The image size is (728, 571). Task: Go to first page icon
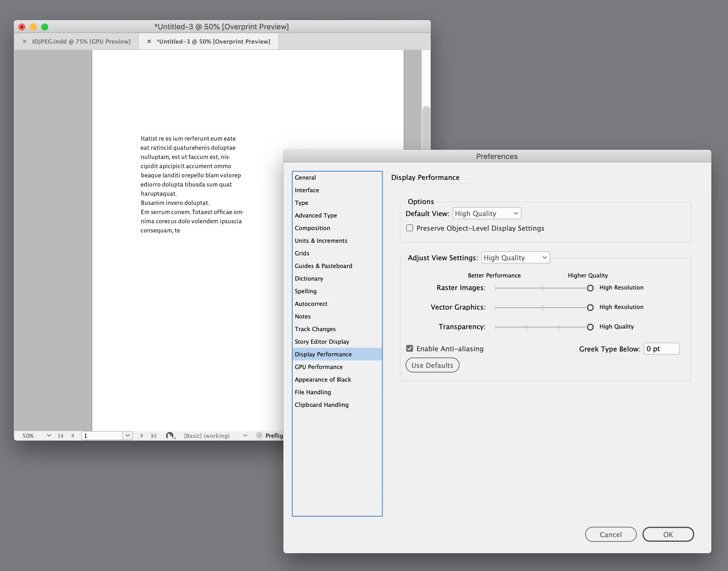click(61, 436)
